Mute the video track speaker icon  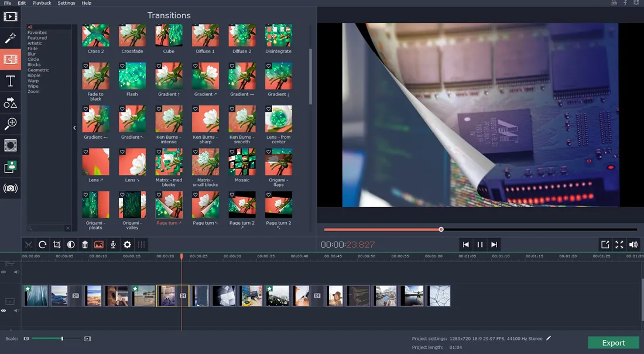pyautogui.click(x=16, y=311)
